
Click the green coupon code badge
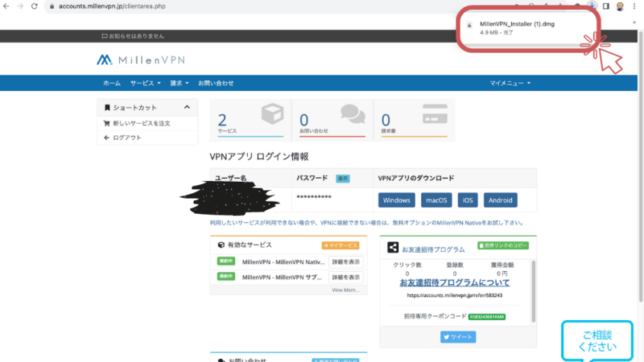tap(487, 317)
